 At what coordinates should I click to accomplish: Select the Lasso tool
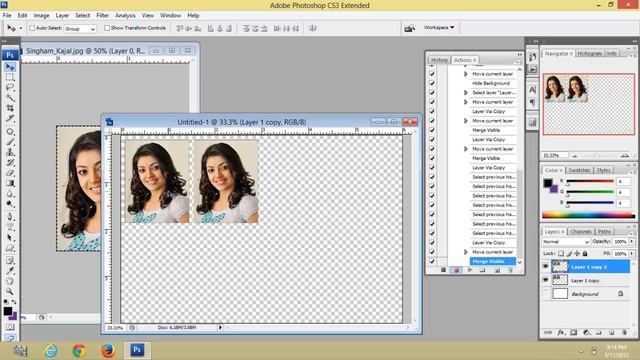pyautogui.click(x=10, y=87)
